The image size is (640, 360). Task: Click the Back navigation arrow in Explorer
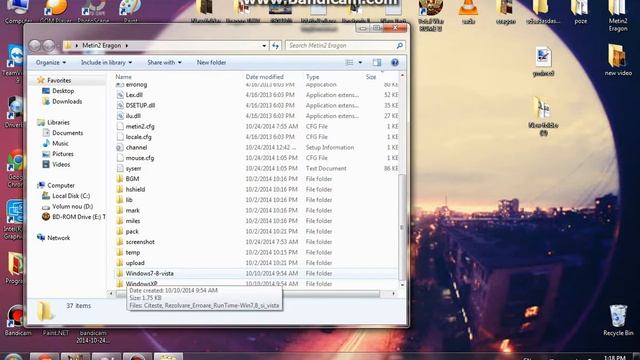click(x=35, y=45)
